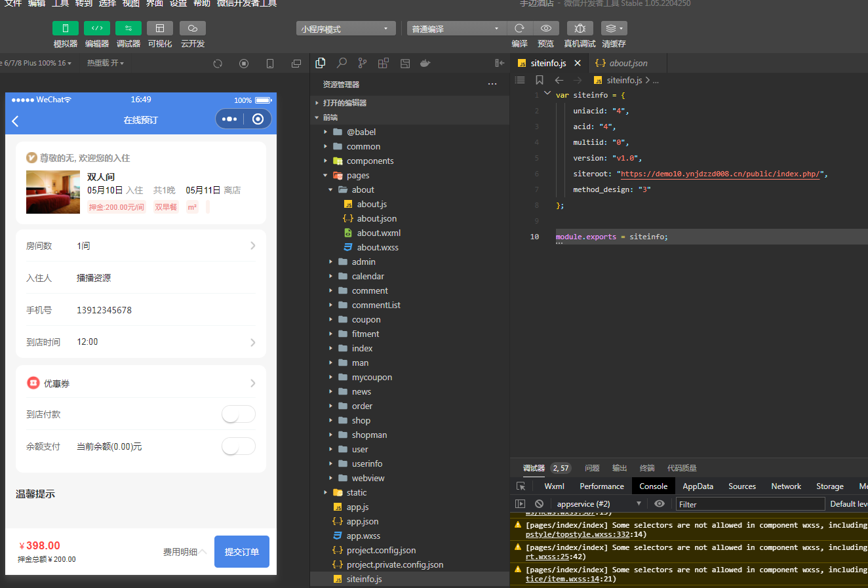
Task: Open the mini program mode dropdown
Action: pos(345,29)
